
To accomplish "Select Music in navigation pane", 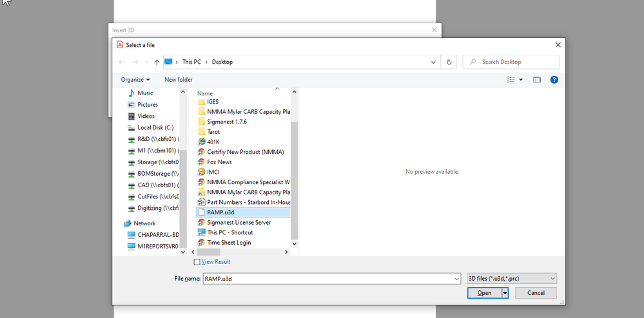I will coord(145,93).
